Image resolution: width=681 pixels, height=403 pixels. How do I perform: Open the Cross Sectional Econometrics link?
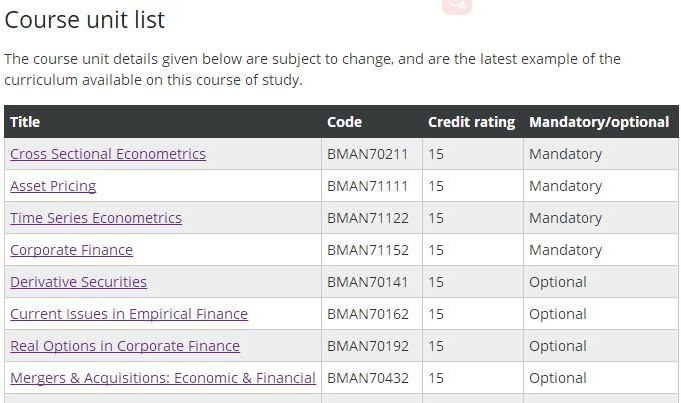click(x=108, y=154)
